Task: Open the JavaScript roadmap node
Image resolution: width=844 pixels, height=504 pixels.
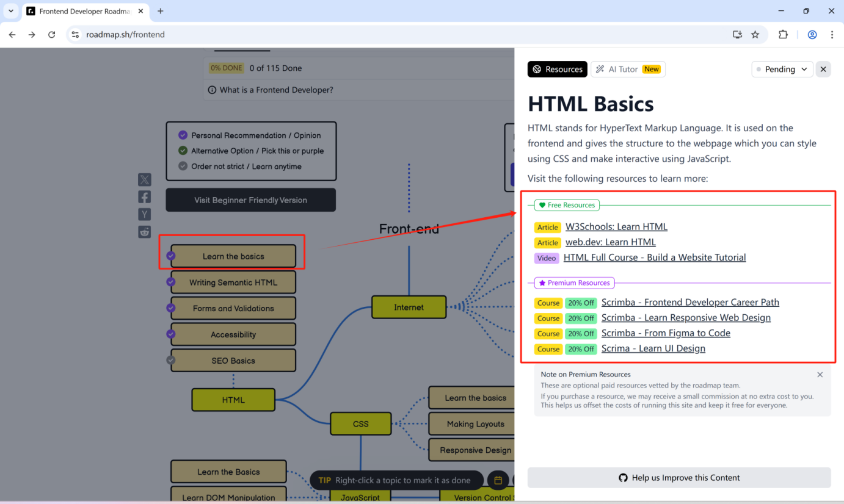Action: click(x=360, y=497)
